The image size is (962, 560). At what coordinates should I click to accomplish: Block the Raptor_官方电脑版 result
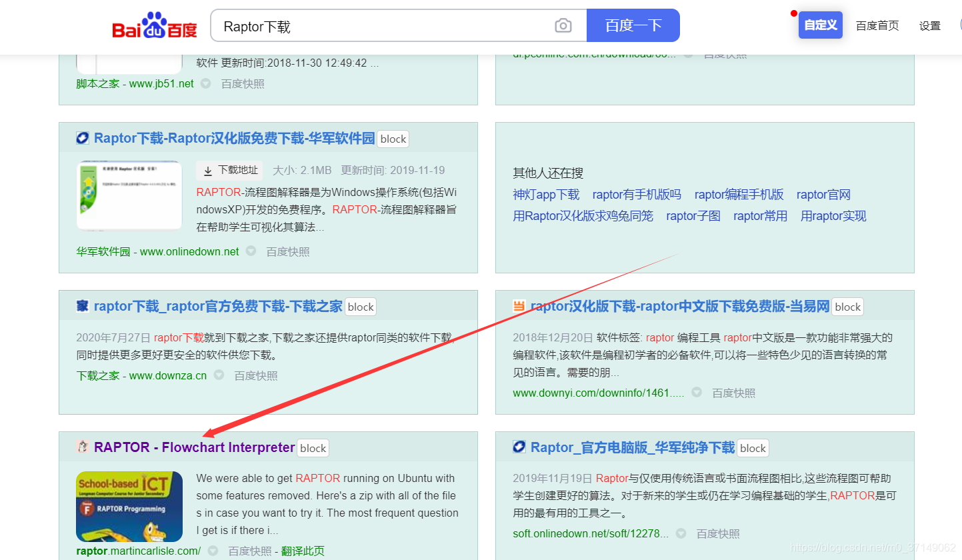[x=753, y=448]
